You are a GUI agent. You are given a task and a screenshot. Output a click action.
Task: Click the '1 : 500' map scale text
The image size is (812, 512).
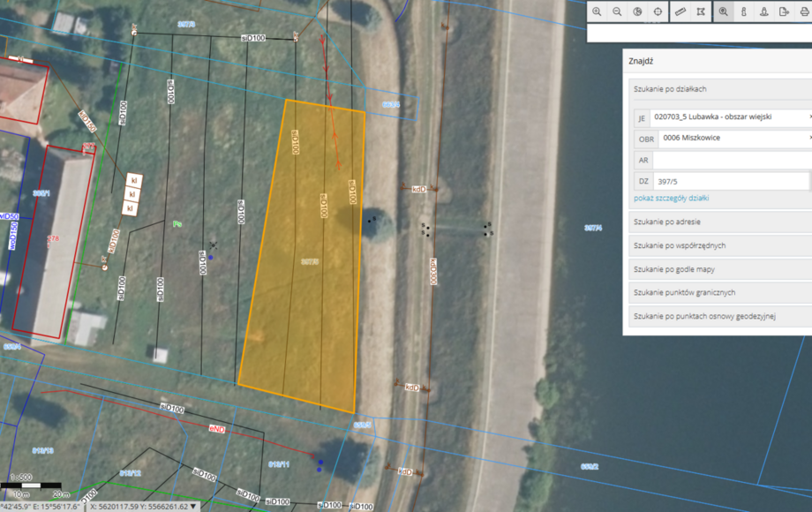(x=21, y=477)
